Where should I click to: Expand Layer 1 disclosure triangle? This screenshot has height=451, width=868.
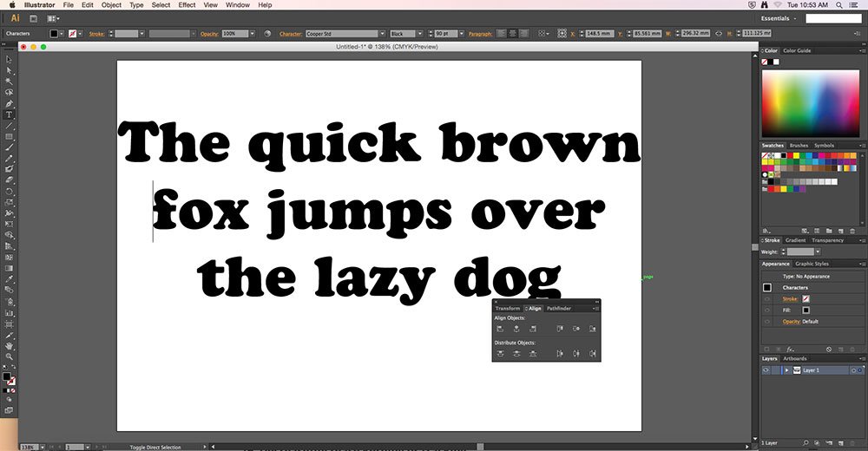click(786, 370)
